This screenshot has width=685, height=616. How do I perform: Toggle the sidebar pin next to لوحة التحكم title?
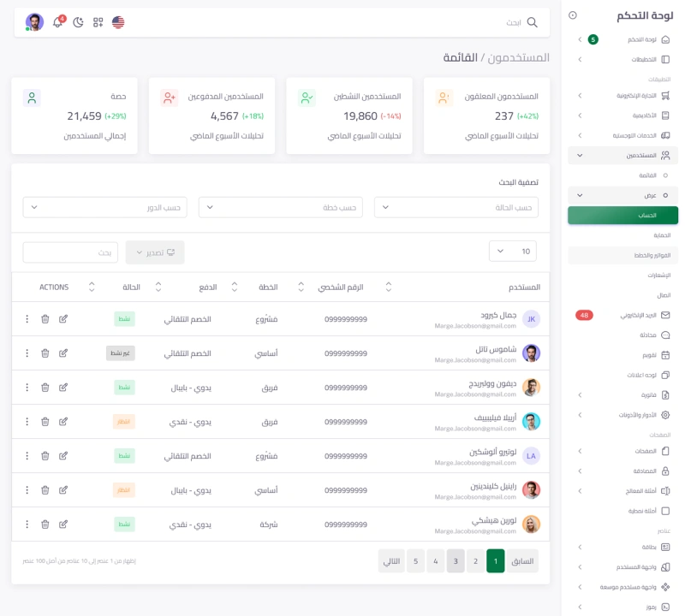(573, 15)
